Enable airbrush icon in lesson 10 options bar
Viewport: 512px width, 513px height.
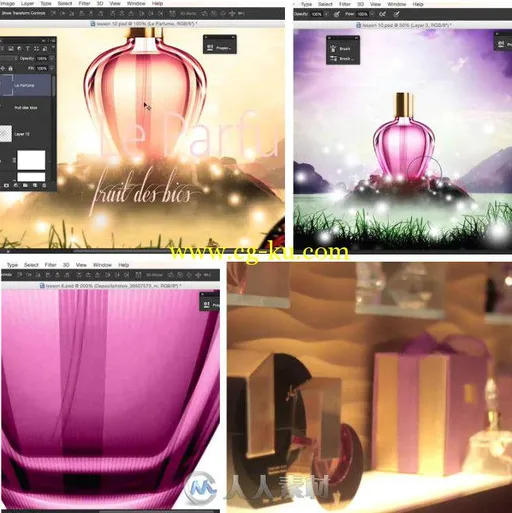(x=383, y=14)
